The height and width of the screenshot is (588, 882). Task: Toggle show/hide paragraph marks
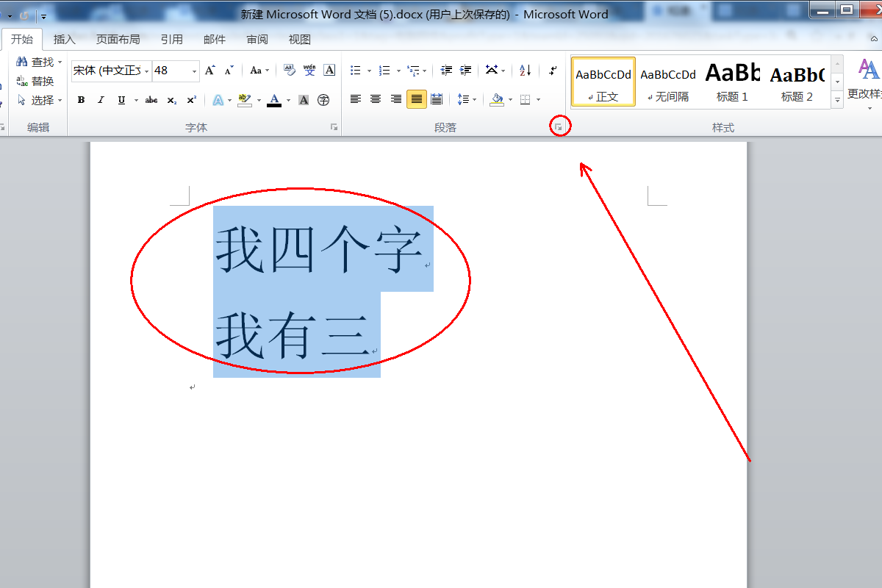pyautogui.click(x=551, y=71)
